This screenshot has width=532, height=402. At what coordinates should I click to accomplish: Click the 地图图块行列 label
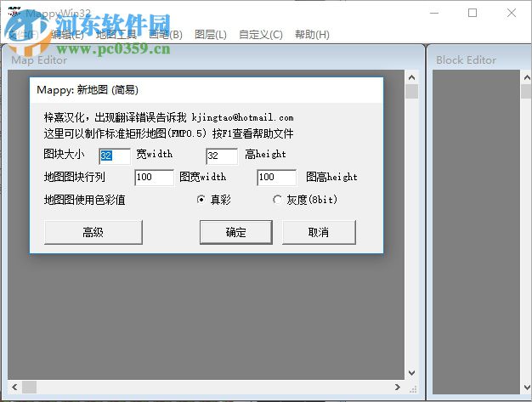pyautogui.click(x=74, y=177)
